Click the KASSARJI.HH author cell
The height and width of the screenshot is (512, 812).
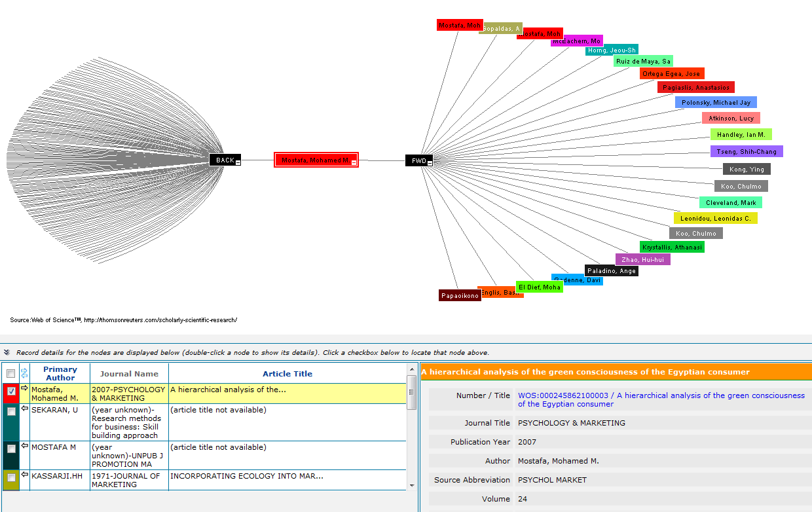pos(60,480)
